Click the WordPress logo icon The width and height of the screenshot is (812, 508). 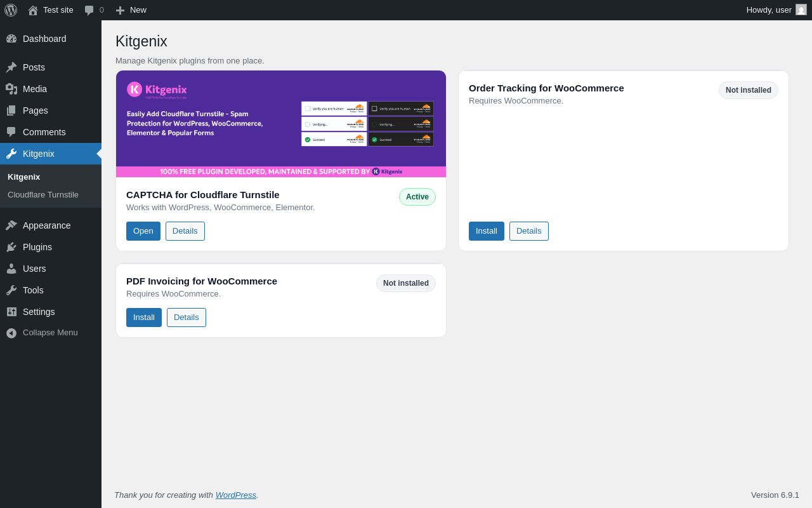click(x=11, y=10)
